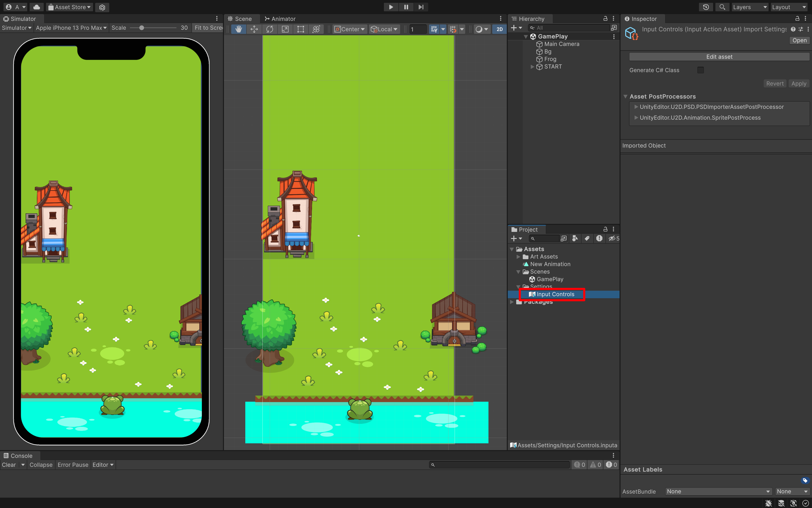
Task: Click Search by Label icon in Project
Action: point(587,238)
